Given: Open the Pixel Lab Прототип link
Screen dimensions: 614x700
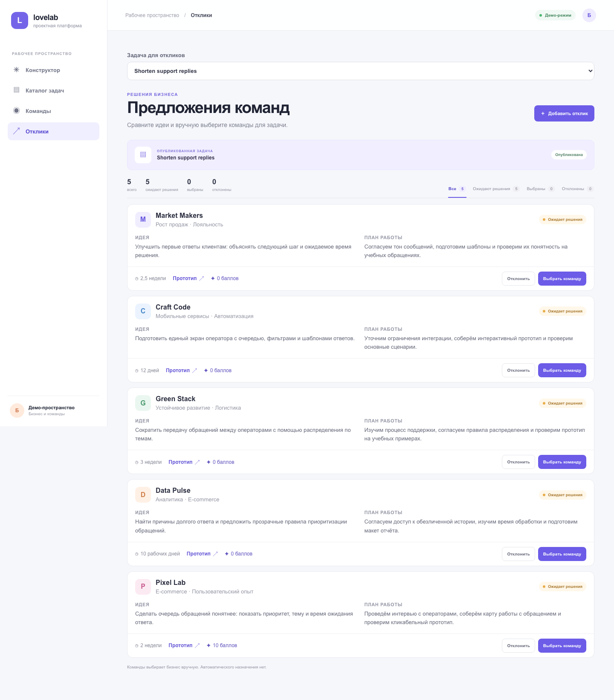Looking at the screenshot, I should (x=184, y=645).
